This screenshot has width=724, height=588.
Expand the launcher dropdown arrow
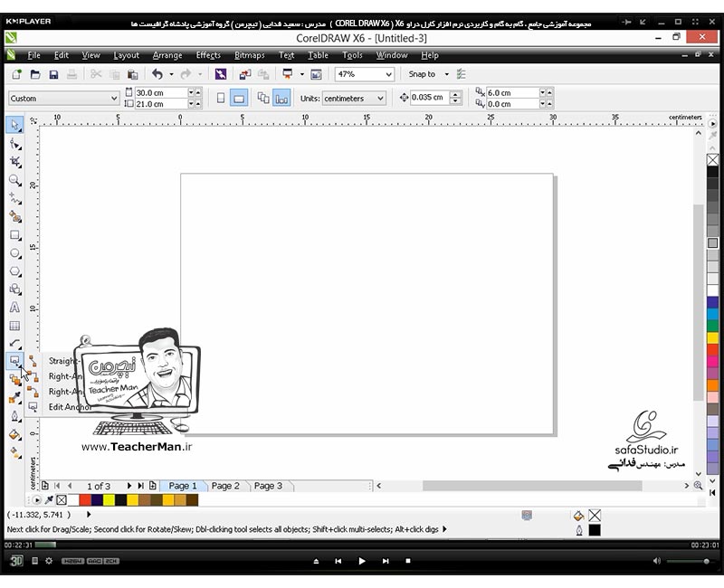click(x=302, y=74)
